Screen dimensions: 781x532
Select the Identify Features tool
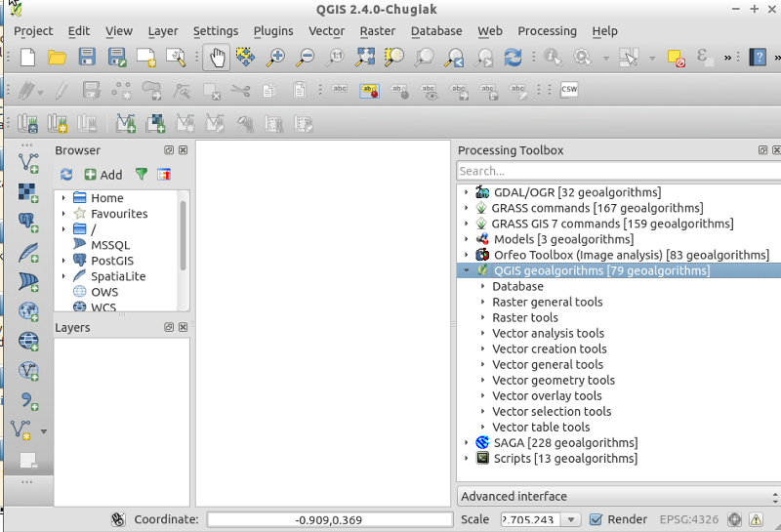[553, 58]
